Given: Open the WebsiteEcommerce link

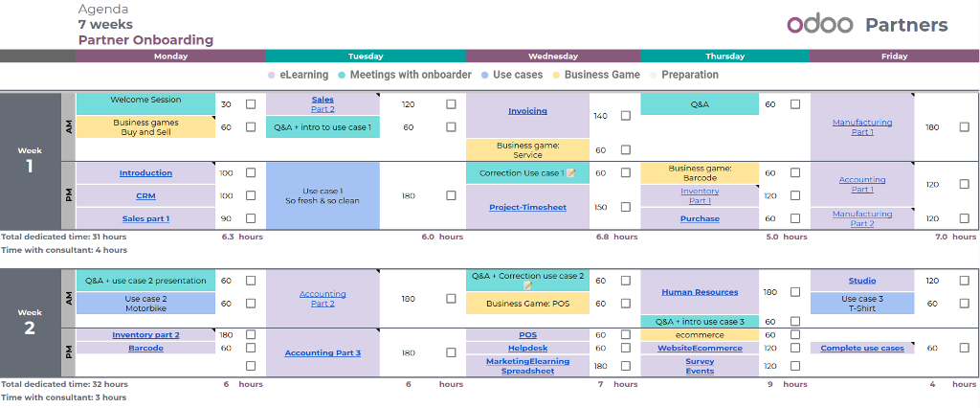Looking at the screenshot, I should pos(700,348).
